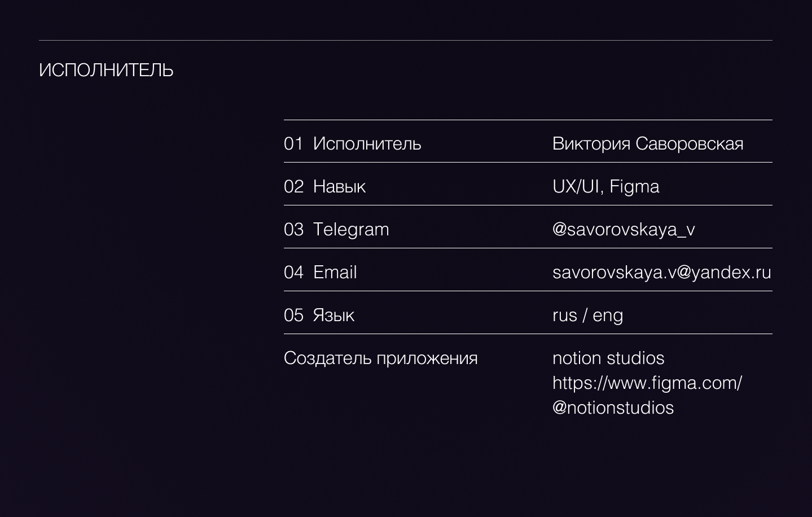This screenshot has width=812, height=517.
Task: Click the @notionstudios handle
Action: click(613, 408)
